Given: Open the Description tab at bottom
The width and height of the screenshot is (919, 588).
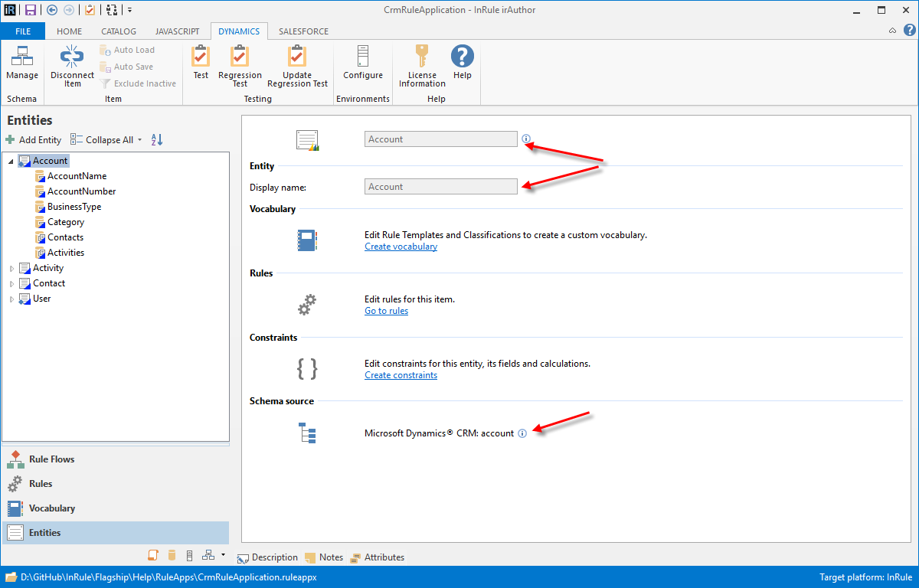Looking at the screenshot, I should 268,557.
